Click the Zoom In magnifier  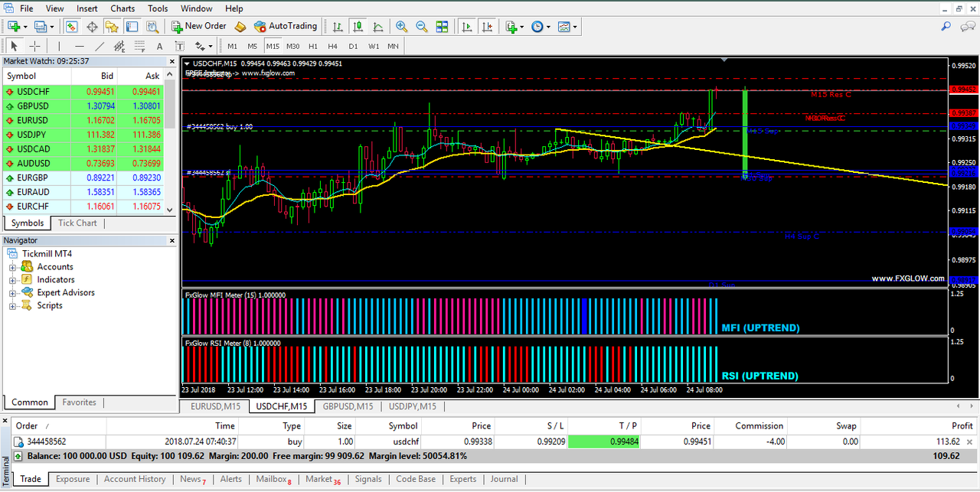click(401, 26)
